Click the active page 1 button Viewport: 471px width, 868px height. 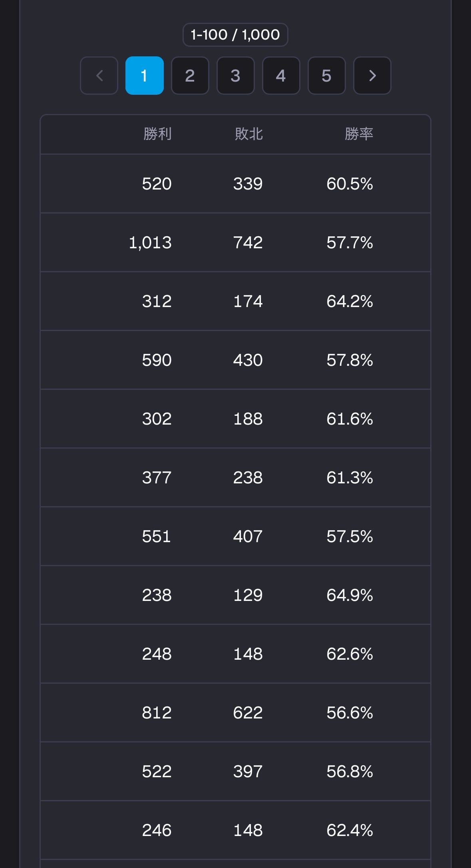[x=145, y=76]
